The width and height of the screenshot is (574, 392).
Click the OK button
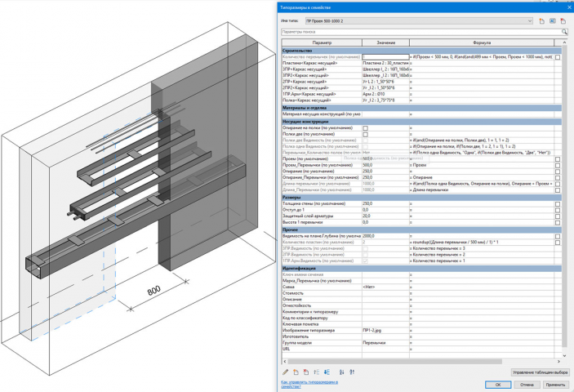click(x=498, y=385)
